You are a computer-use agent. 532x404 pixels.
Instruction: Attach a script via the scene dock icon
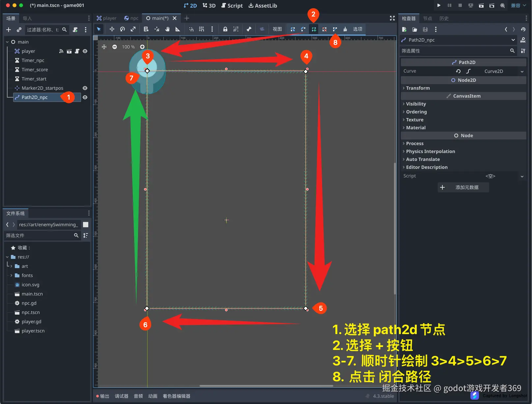pyautogui.click(x=75, y=30)
